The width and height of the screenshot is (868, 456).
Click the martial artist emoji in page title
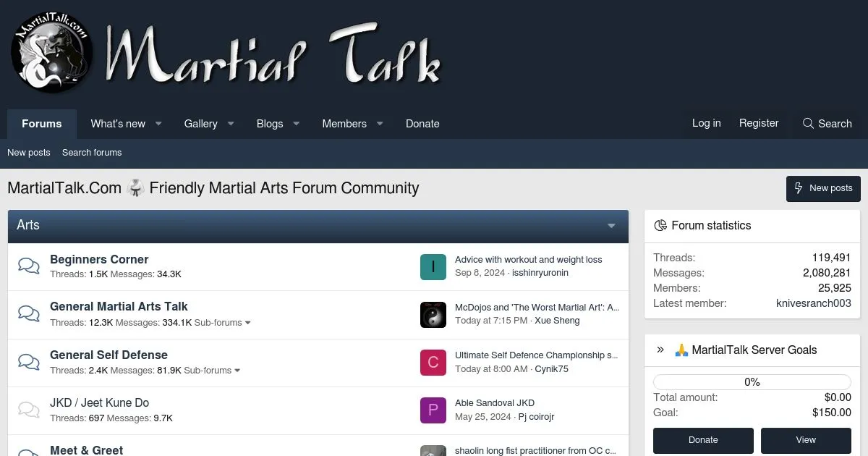coord(135,188)
